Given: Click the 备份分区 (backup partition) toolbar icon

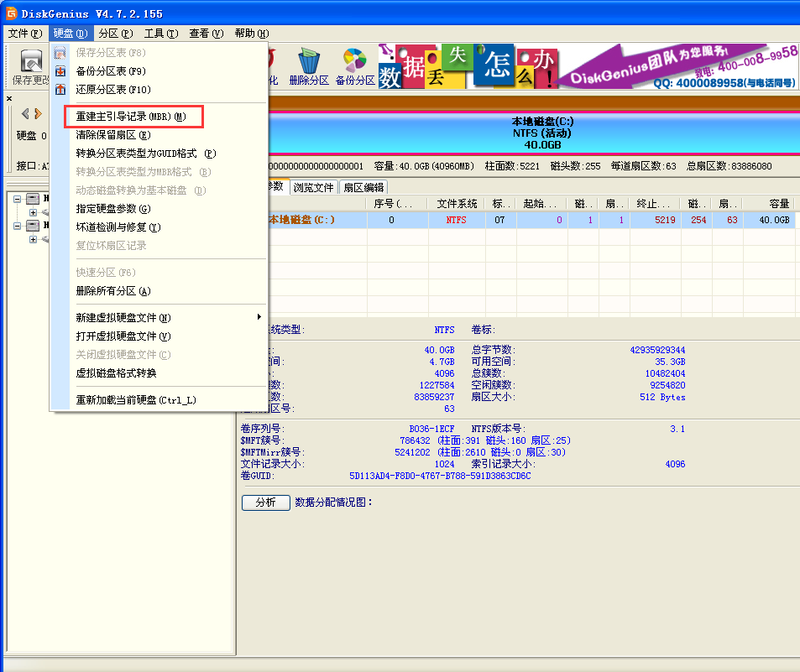Looking at the screenshot, I should pos(356,63).
